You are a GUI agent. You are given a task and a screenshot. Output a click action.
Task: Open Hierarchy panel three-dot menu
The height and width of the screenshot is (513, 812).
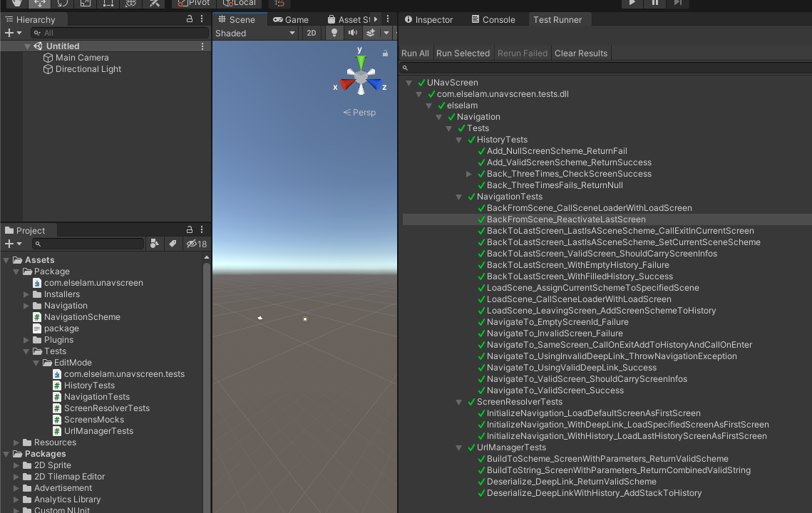tap(202, 19)
